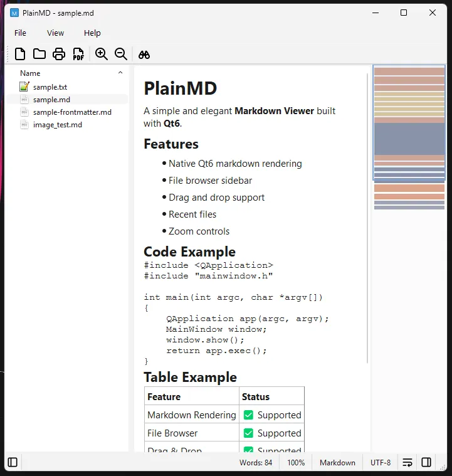The height and width of the screenshot is (476, 452).
Task: Click the PlainMD app icon in title bar
Action: [x=14, y=13]
